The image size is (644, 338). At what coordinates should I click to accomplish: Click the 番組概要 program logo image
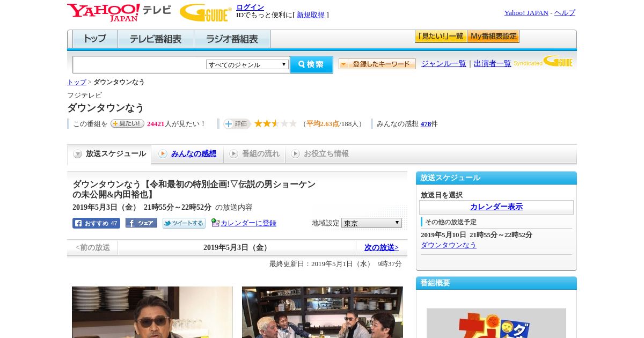(496, 323)
